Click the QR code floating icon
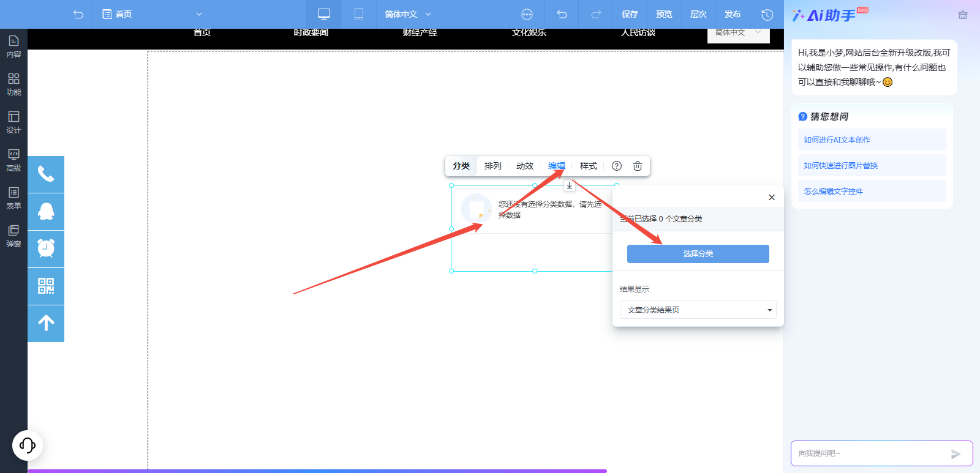This screenshot has width=980, height=473. pos(46,286)
